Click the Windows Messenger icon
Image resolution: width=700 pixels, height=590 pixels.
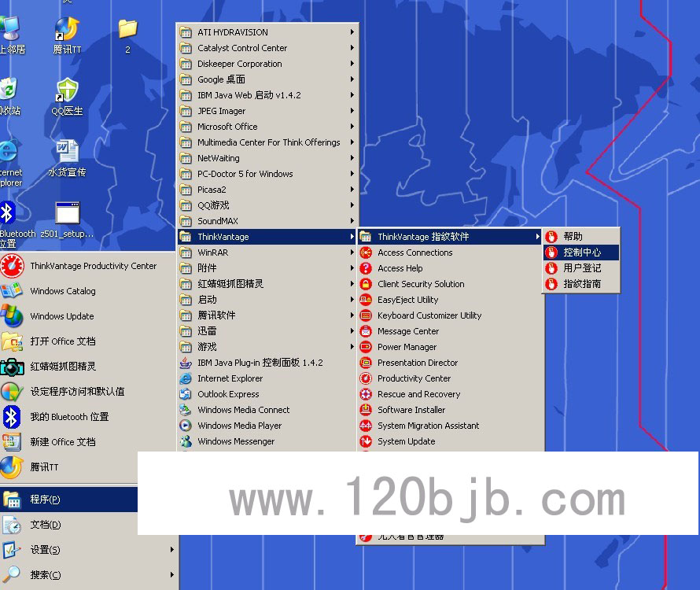click(x=186, y=441)
